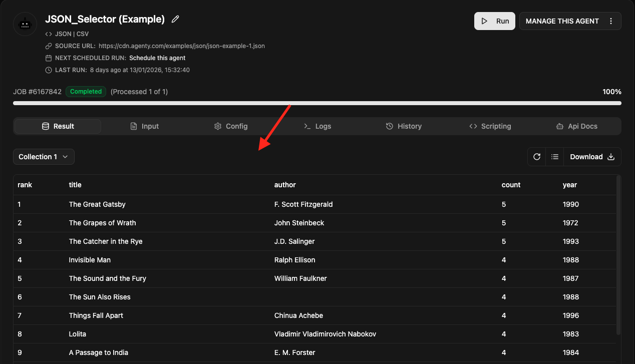Run the JSON_Selector agent
This screenshot has height=364, width=635.
[494, 21]
